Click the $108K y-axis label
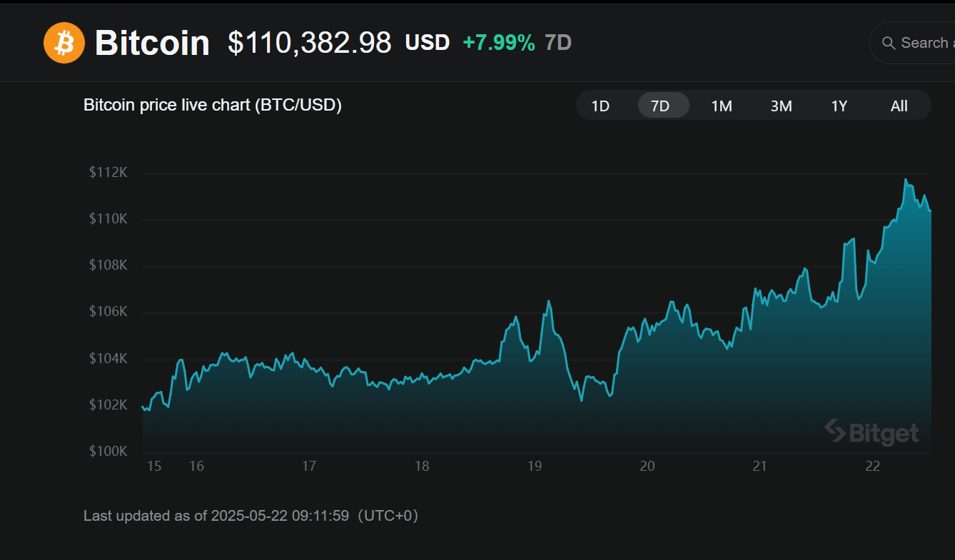Viewport: 955px width, 560px height. tap(108, 265)
